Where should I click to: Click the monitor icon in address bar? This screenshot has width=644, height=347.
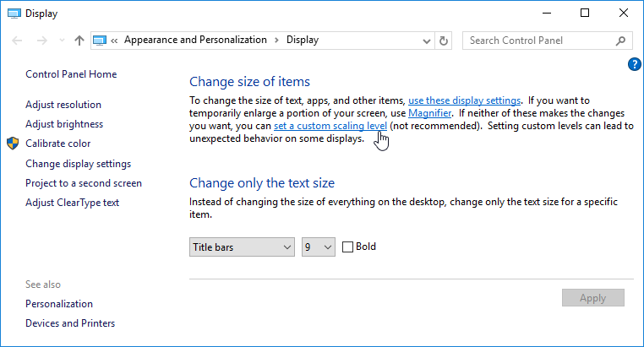(100, 41)
